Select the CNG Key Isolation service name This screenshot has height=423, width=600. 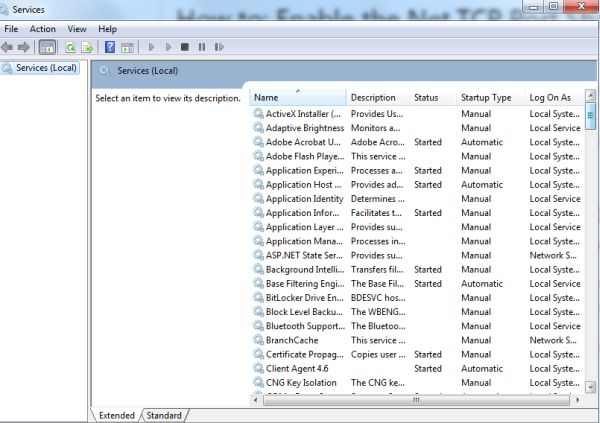301,383
